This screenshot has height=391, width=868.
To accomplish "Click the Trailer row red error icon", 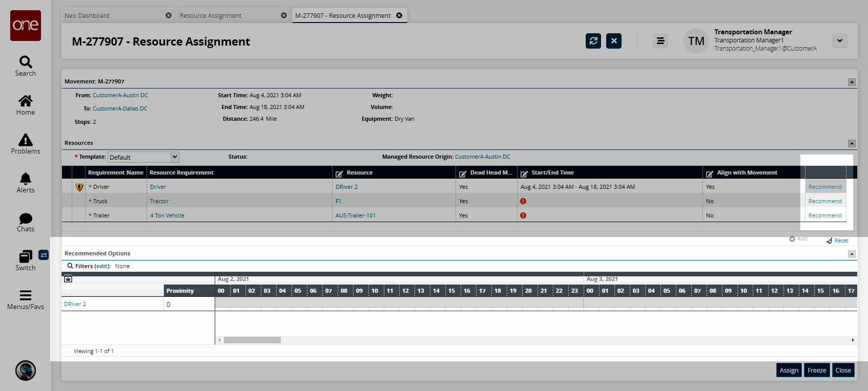I will tap(523, 215).
